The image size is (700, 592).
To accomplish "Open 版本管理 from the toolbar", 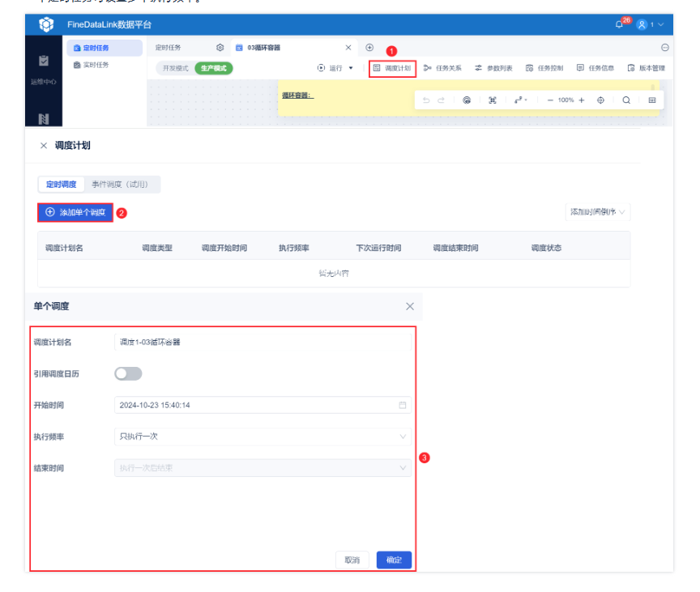I will pos(646,68).
